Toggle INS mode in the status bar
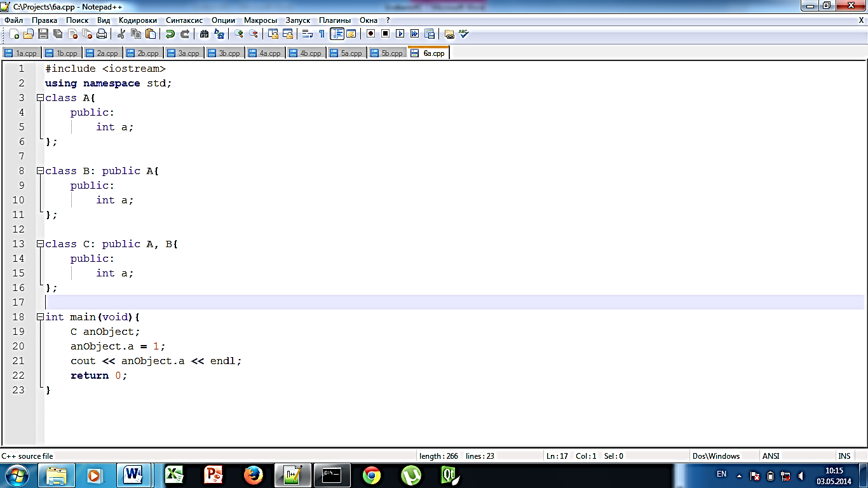 pos(844,456)
